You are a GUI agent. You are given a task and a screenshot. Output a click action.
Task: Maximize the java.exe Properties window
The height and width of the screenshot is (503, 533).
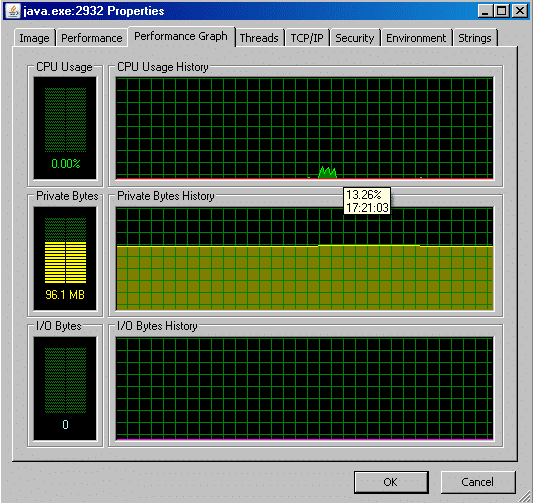click(x=502, y=11)
